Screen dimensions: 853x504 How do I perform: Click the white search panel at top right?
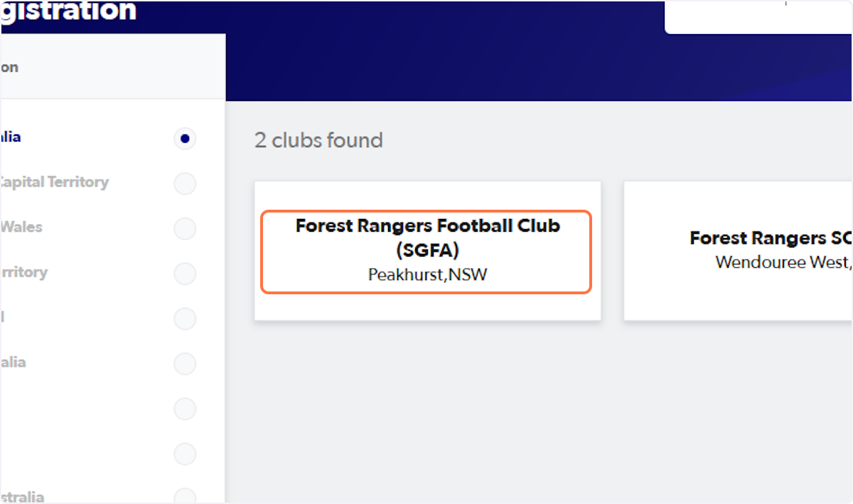(757, 16)
